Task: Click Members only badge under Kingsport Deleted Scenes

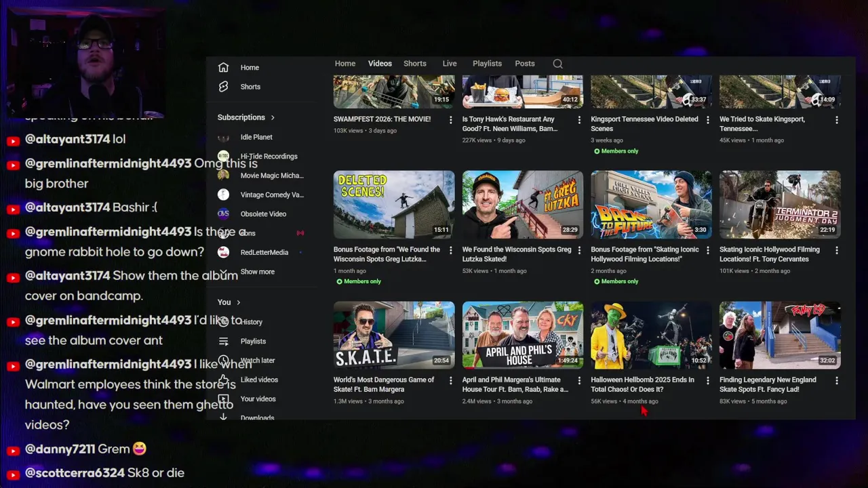Action: click(616, 151)
